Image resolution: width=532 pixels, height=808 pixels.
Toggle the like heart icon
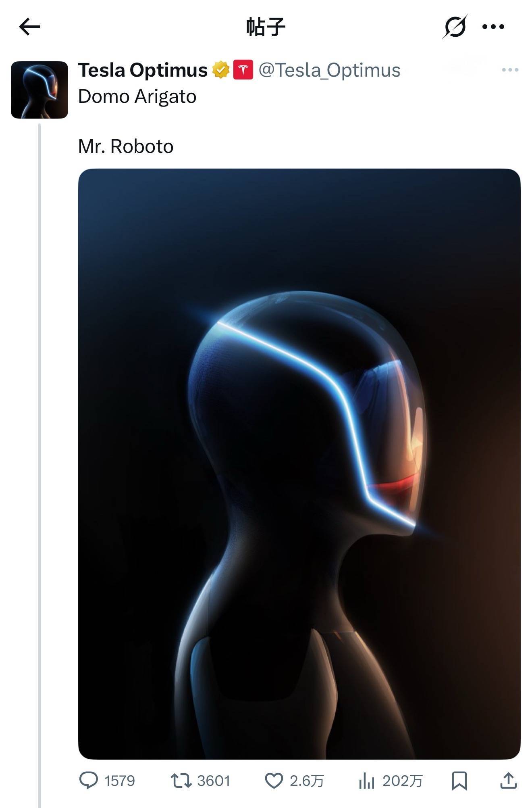click(x=274, y=781)
